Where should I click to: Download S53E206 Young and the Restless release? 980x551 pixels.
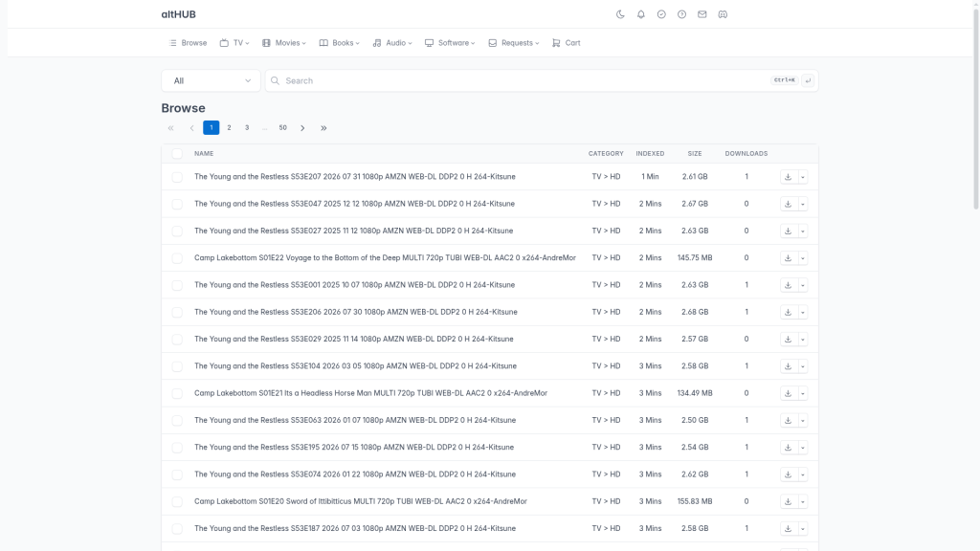coord(789,313)
